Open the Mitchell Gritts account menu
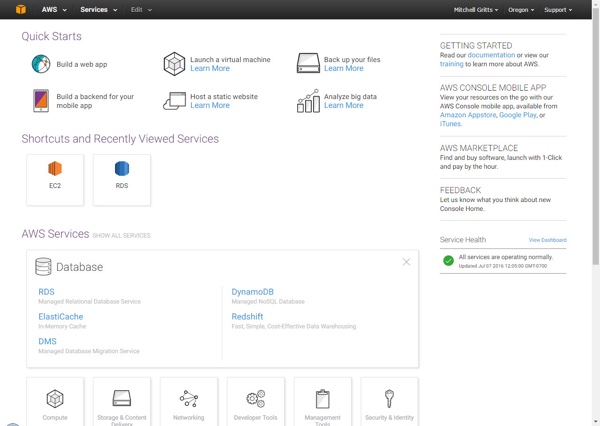The image size is (600, 426). (476, 10)
